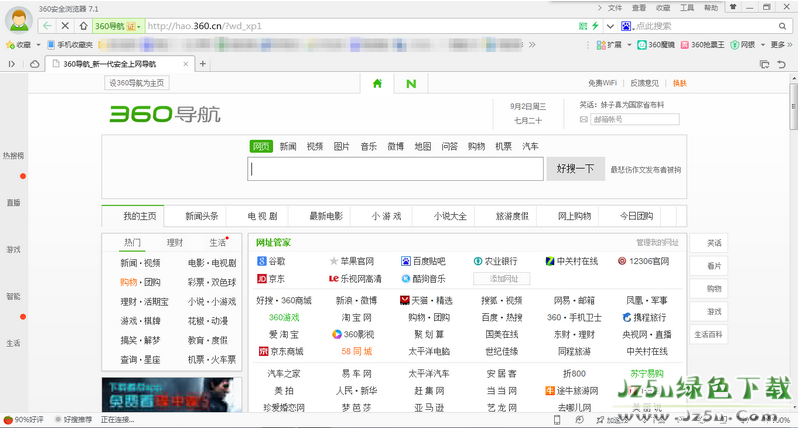
Task: Click the tab list window icon
Action: [764, 64]
